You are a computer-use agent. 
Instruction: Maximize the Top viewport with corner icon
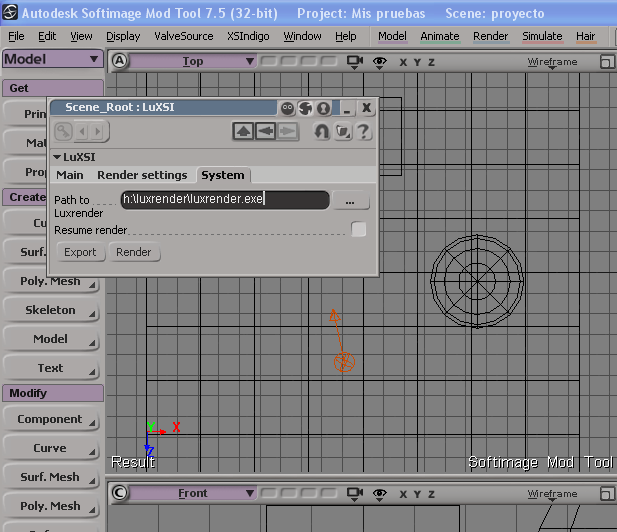607,62
